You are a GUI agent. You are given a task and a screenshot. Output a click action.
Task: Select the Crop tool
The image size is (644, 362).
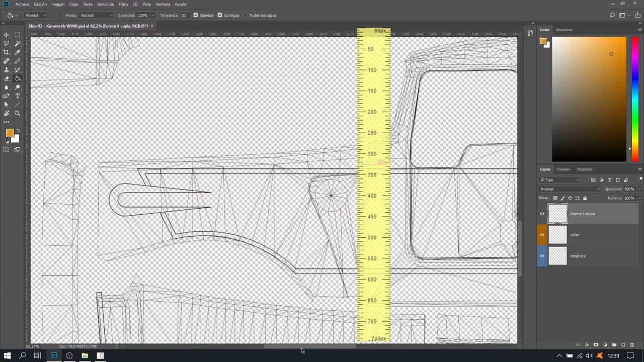(7, 52)
